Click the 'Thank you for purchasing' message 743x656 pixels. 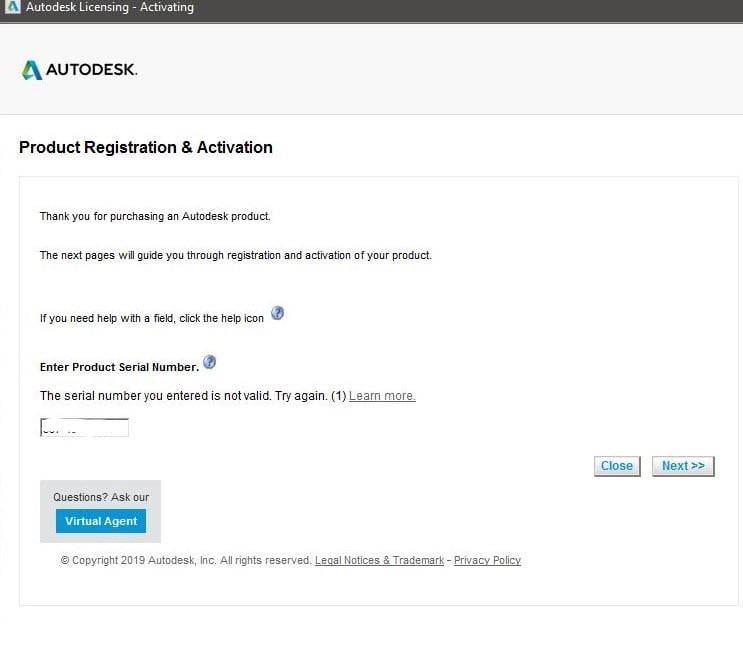[x=155, y=216]
